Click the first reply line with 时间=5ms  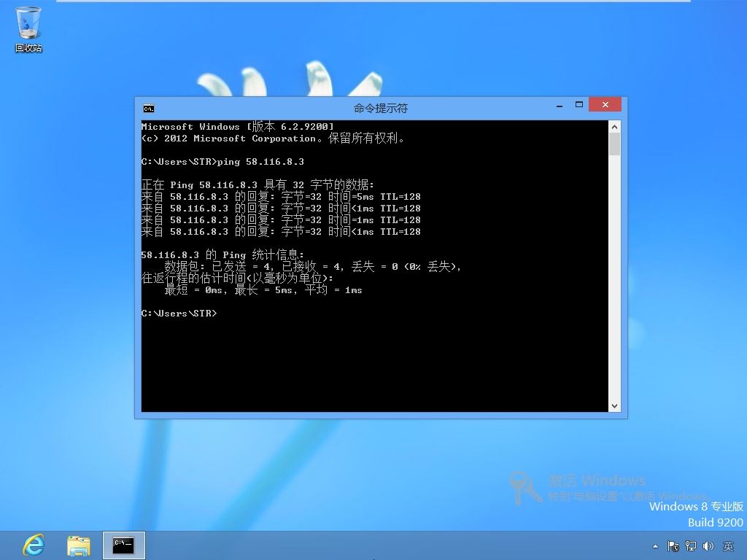(x=281, y=197)
